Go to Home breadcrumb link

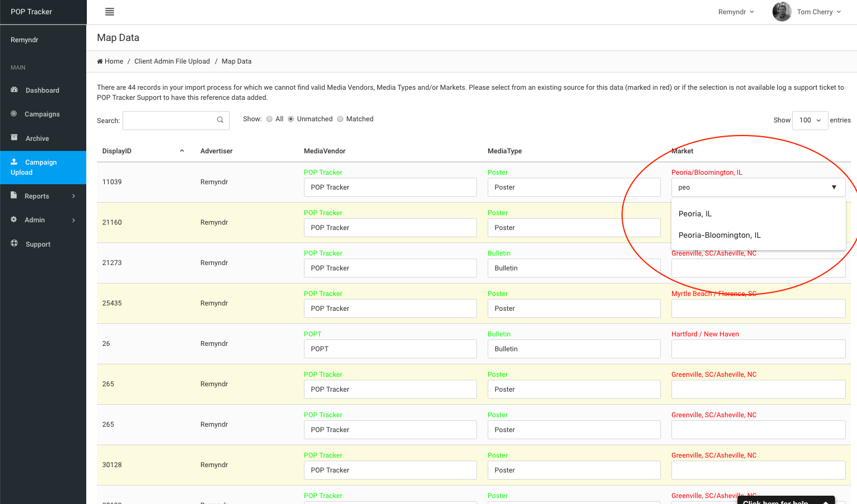110,61
